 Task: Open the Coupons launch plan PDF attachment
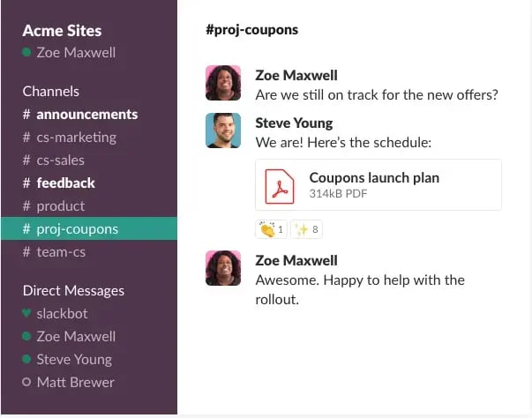[x=373, y=178]
